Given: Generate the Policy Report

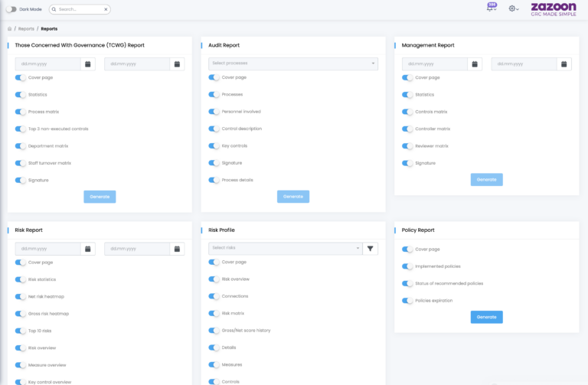Looking at the screenshot, I should (486, 317).
